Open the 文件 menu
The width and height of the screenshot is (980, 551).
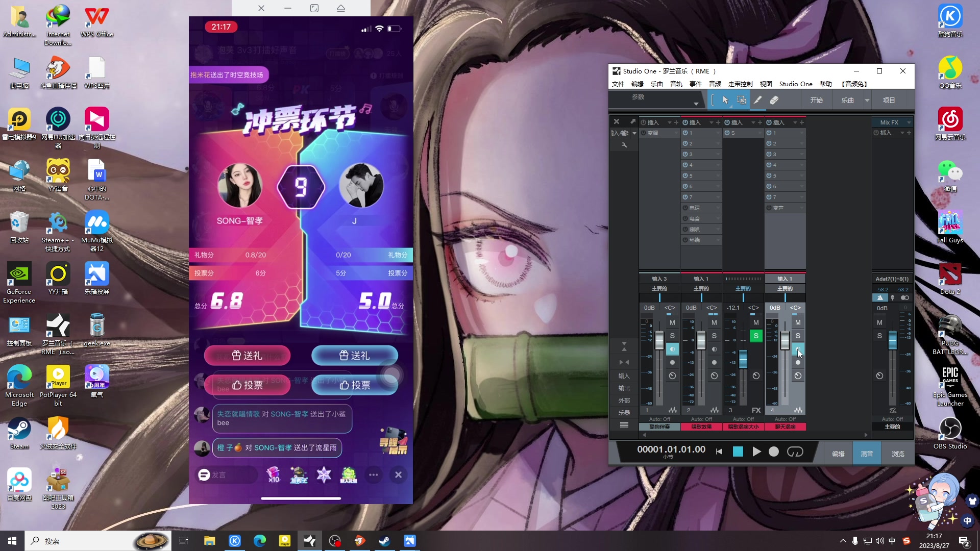[x=618, y=84]
